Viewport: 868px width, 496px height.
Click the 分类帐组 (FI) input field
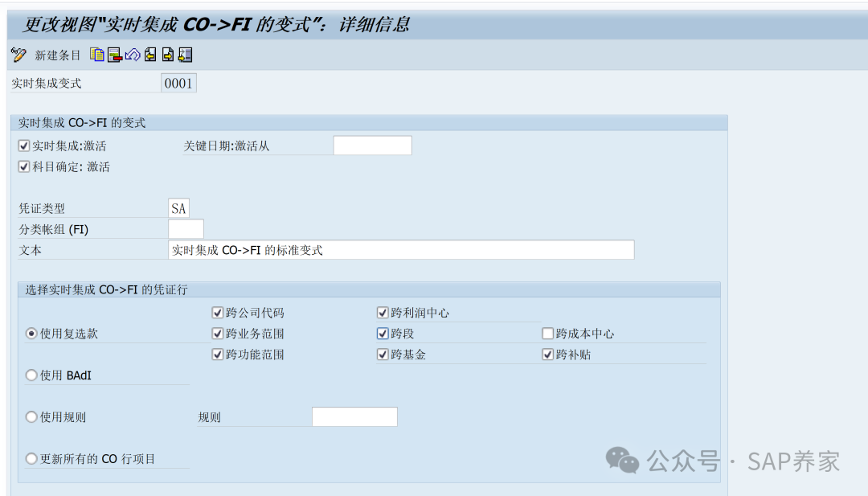[x=186, y=229]
